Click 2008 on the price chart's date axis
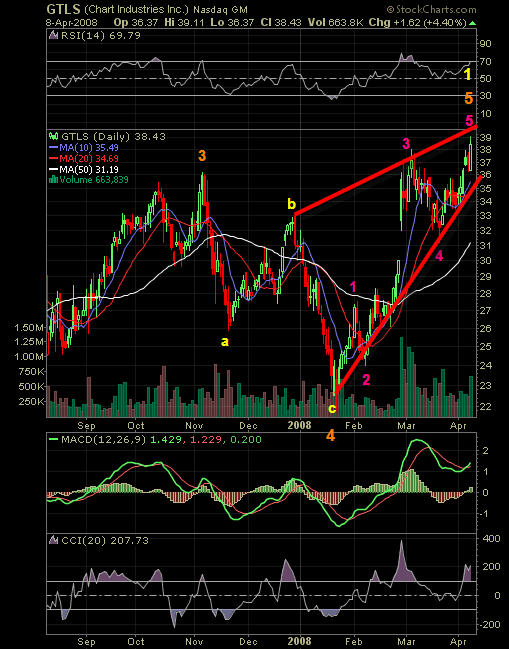Image resolution: width=509 pixels, height=649 pixels. pos(300,425)
